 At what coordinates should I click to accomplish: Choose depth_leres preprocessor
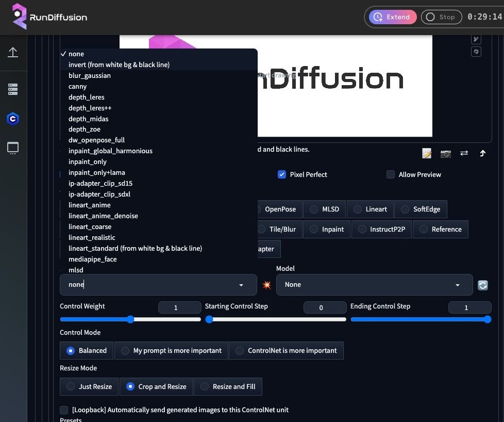pyautogui.click(x=159, y=97)
